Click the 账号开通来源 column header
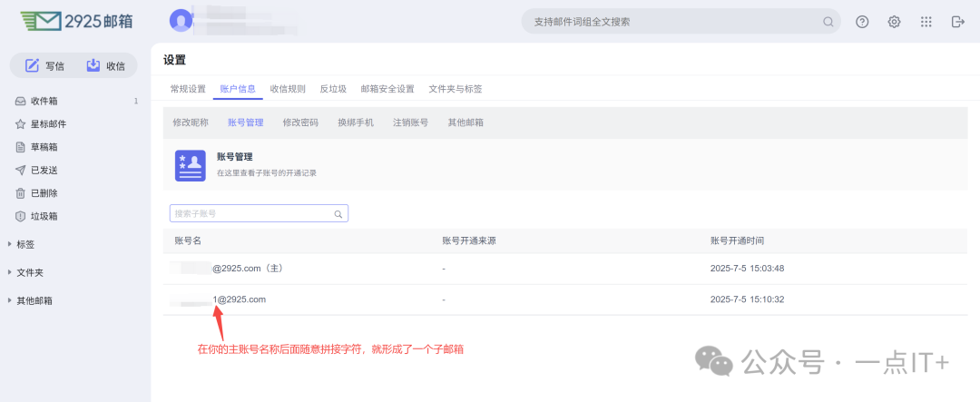 tap(469, 240)
